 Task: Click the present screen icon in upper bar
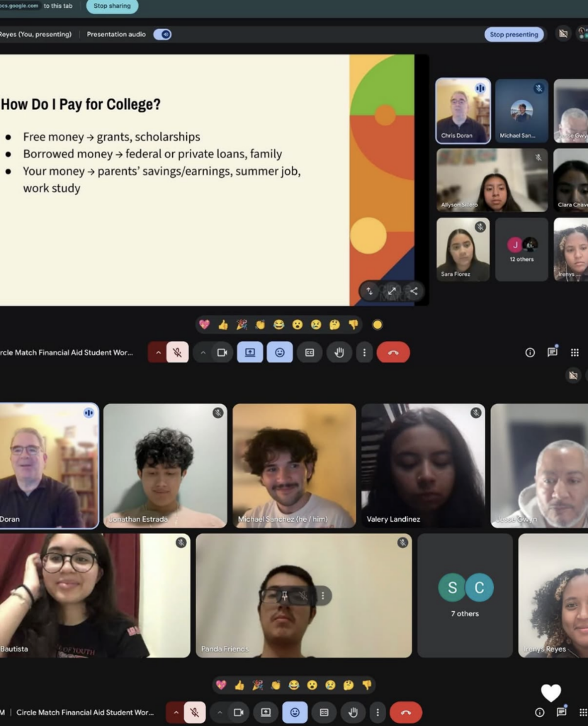[x=250, y=352]
